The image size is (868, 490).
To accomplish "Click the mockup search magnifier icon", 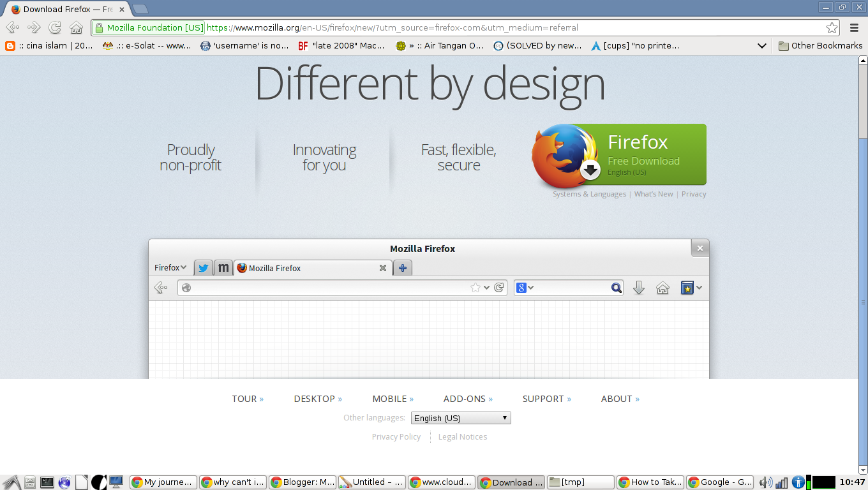I will (616, 288).
